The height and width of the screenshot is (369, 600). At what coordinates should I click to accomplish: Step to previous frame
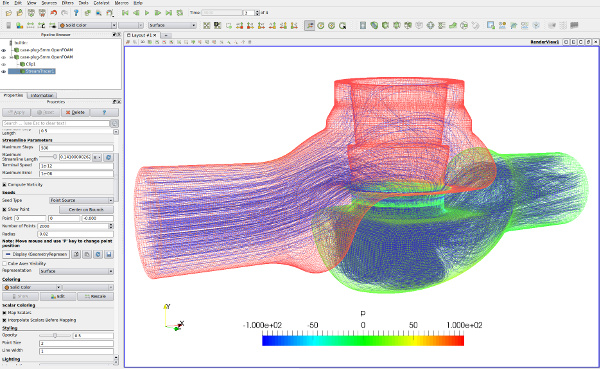pos(136,13)
